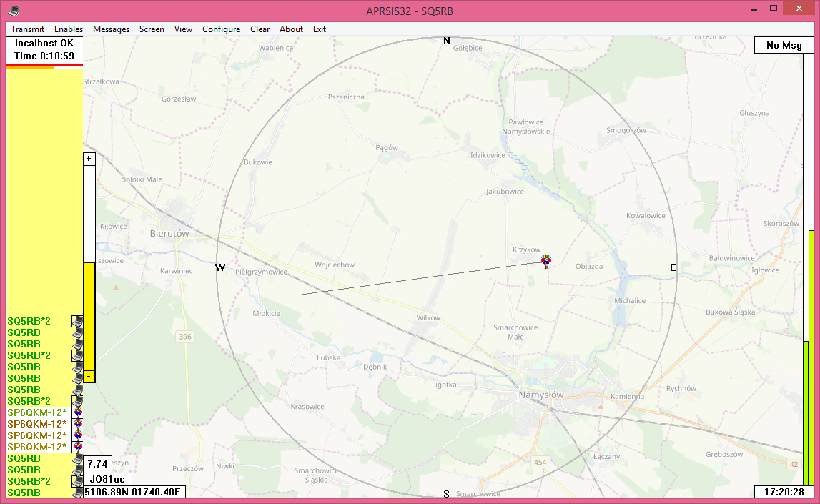Click the balloon station icon near Krzyków

(546, 261)
